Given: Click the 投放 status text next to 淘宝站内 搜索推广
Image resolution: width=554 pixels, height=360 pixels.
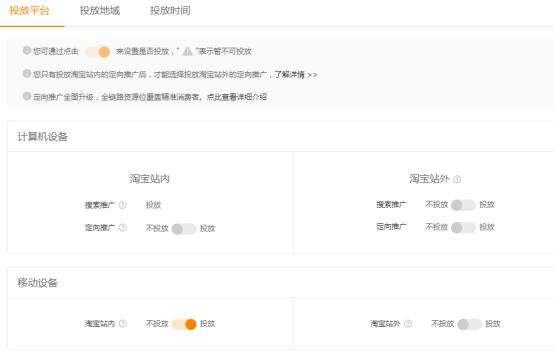Looking at the screenshot, I should click(x=153, y=205).
